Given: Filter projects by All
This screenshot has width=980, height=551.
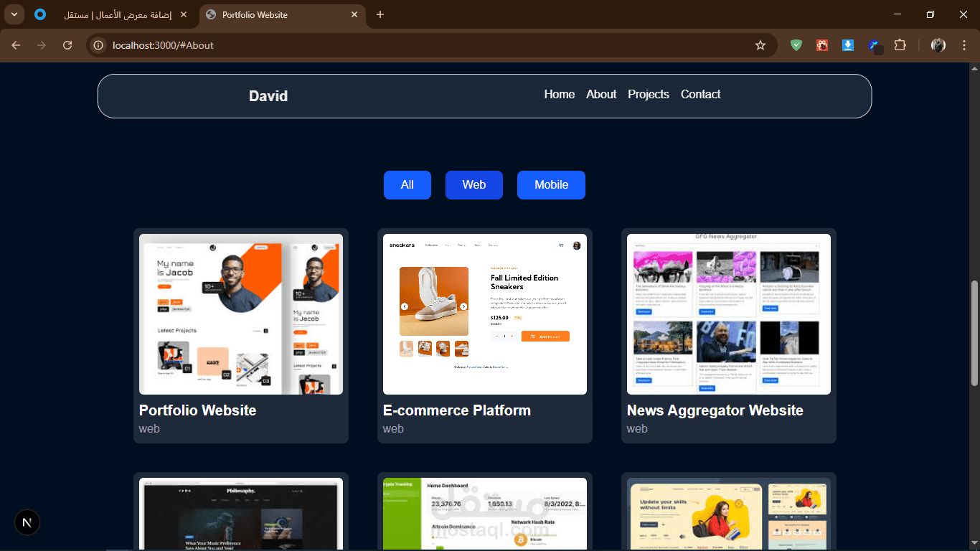Looking at the screenshot, I should coord(407,185).
